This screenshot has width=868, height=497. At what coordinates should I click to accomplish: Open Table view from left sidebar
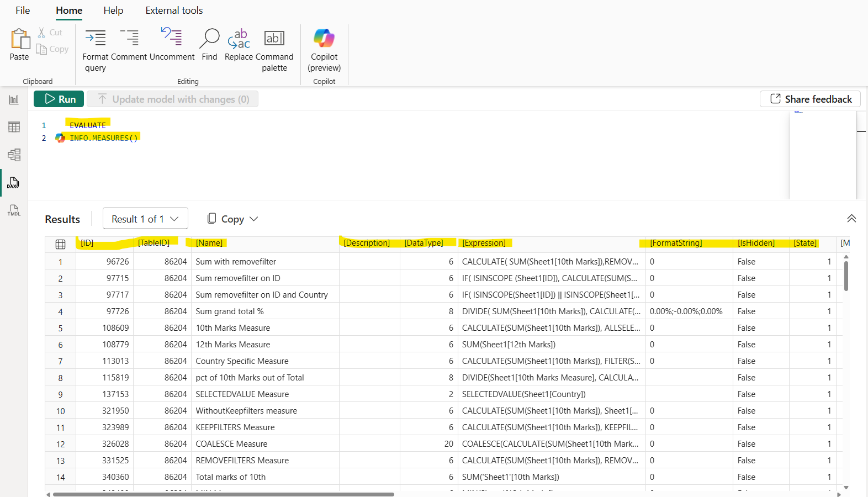point(14,127)
